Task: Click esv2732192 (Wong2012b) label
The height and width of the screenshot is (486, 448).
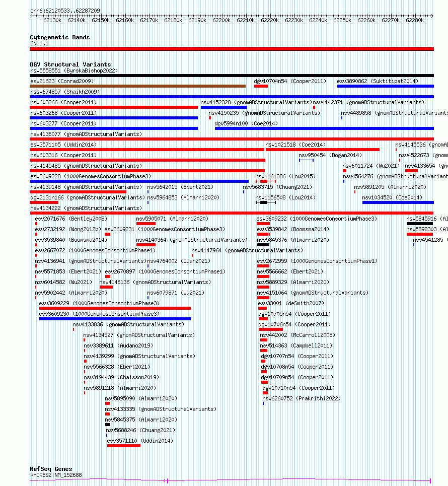Action: click(x=68, y=229)
